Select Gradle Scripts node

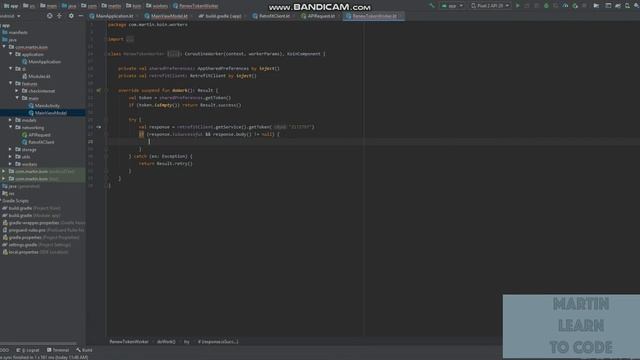(x=15, y=201)
